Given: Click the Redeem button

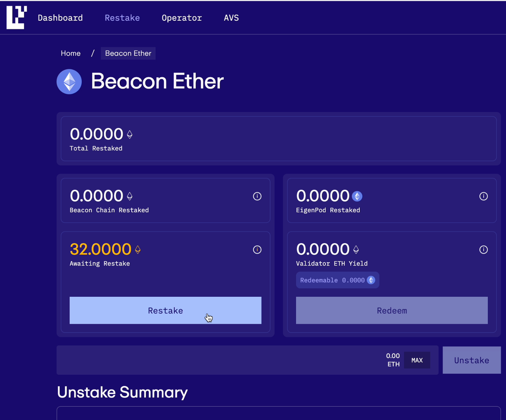Looking at the screenshot, I should [392, 311].
